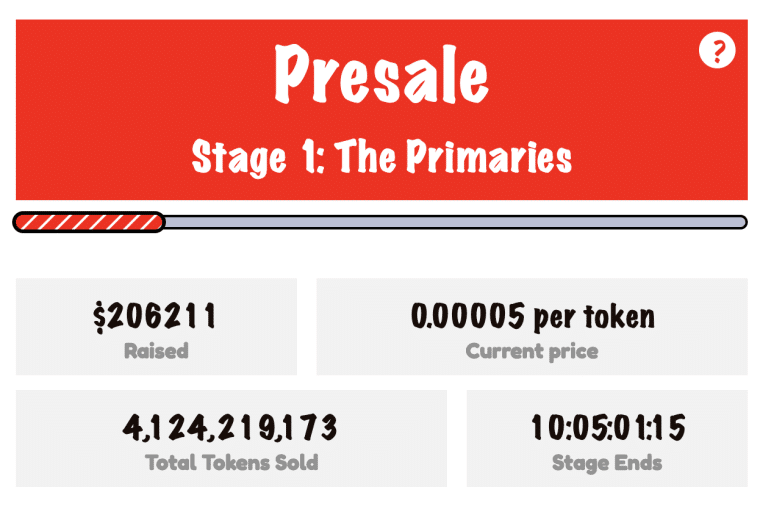Click the right end of progress bar
Screen dimensions: 760x520
[742, 222]
